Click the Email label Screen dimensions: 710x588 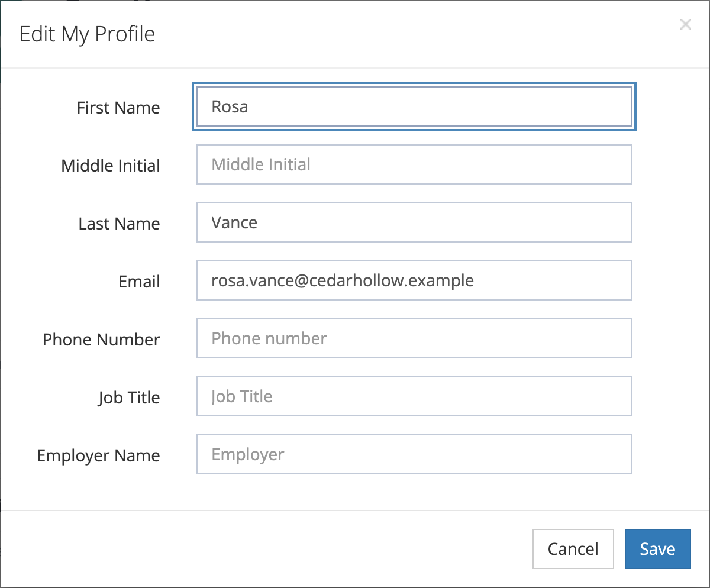click(139, 282)
